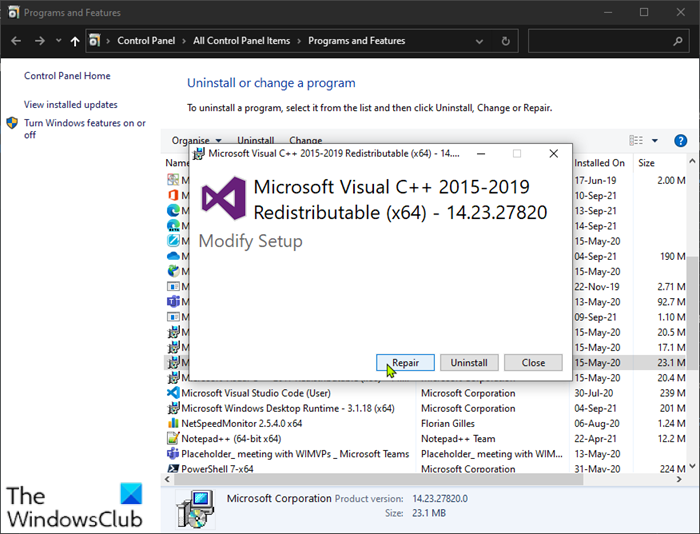Click the vertical scrollbar thumb
Screen dimensions: 700x534
pyautogui.click(x=692, y=313)
